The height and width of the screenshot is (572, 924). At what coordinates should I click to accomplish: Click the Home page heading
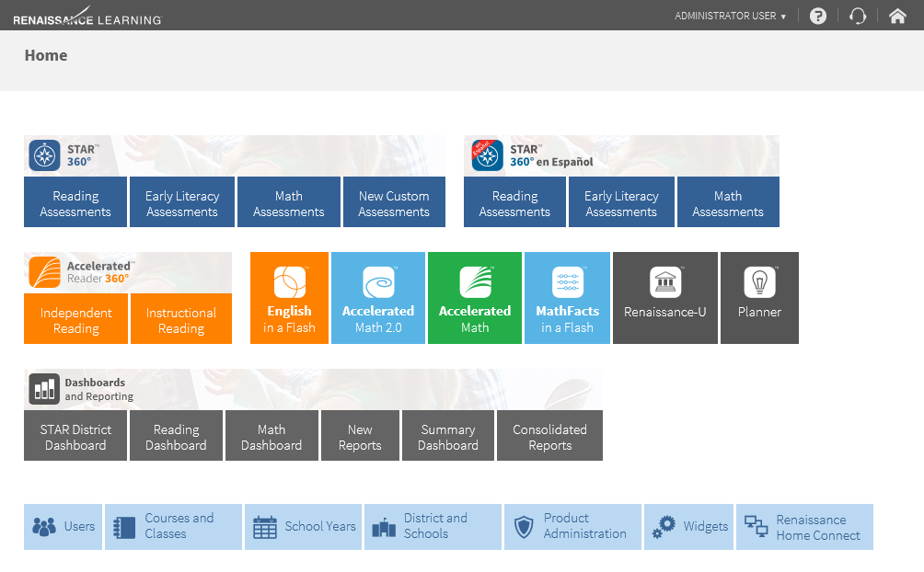point(46,55)
